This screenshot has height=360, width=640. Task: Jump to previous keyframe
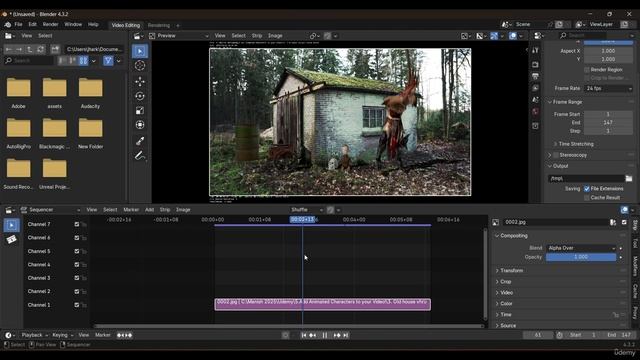313,335
